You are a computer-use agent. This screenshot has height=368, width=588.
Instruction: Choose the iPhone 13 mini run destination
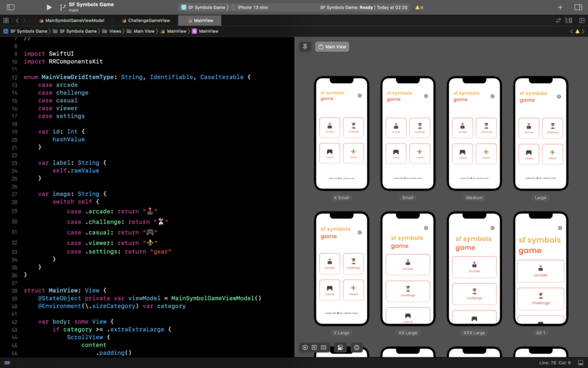pyautogui.click(x=249, y=7)
